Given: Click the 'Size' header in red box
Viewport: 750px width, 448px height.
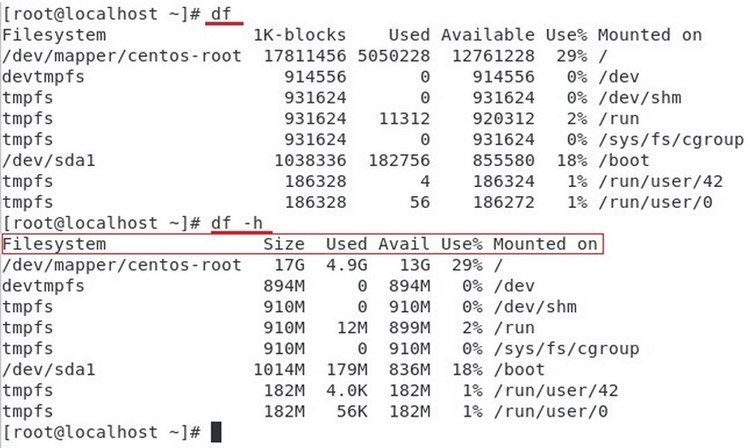Looking at the screenshot, I should click(x=282, y=244).
